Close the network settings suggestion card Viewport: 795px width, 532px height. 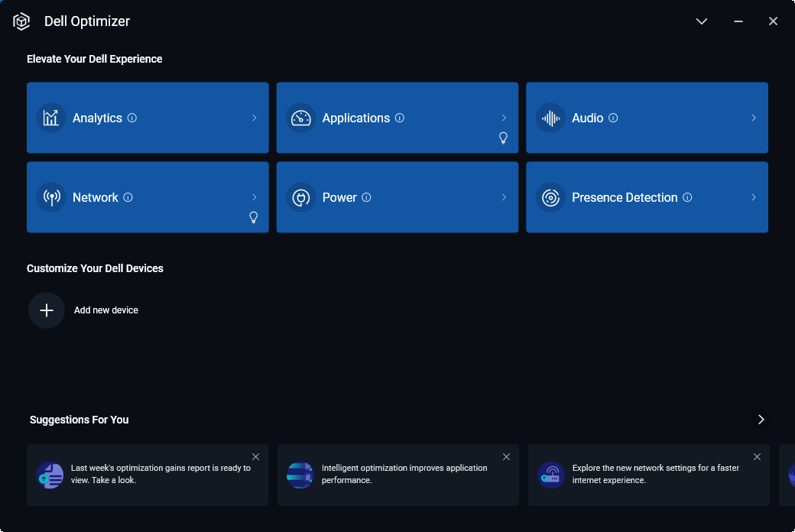coord(757,457)
